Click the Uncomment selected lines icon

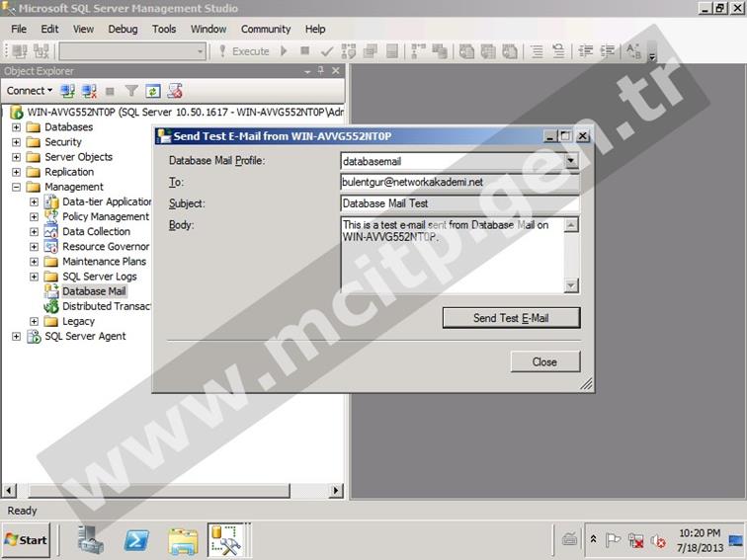coord(558,51)
